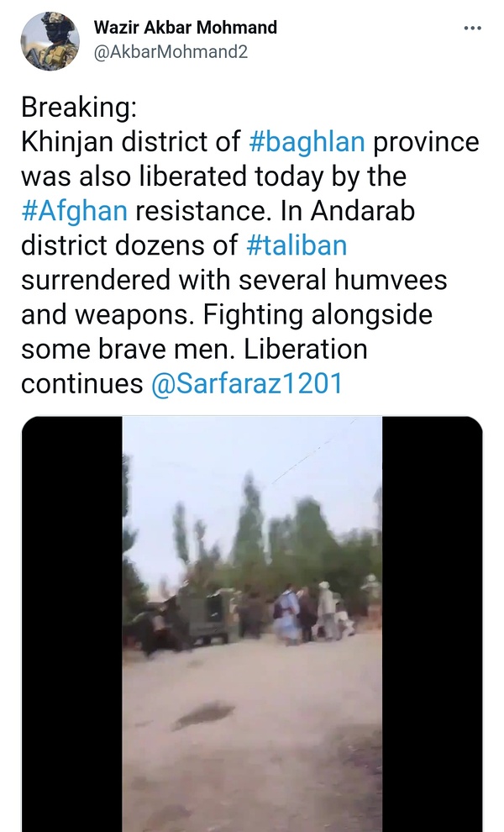Select the 'Khinjan district of' text
The height and width of the screenshot is (832, 504).
(x=130, y=142)
